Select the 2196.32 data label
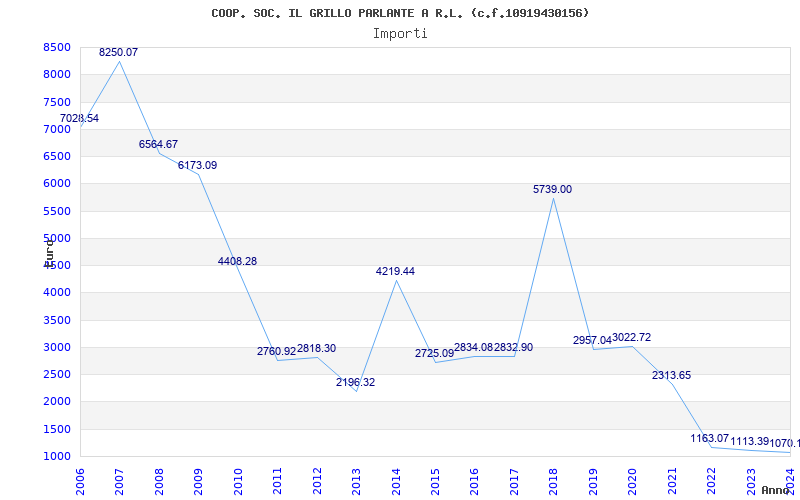The height and width of the screenshot is (500, 800). pos(356,382)
